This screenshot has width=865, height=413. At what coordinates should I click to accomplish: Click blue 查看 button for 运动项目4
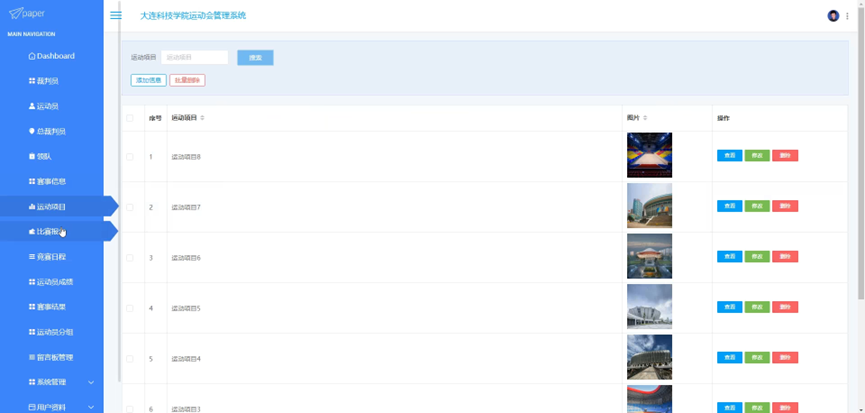729,357
